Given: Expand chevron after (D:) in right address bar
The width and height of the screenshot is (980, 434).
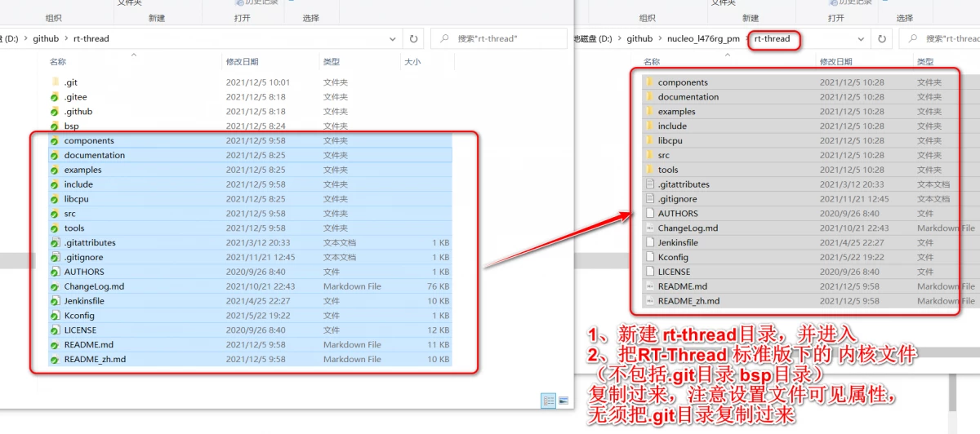Looking at the screenshot, I should point(620,38).
